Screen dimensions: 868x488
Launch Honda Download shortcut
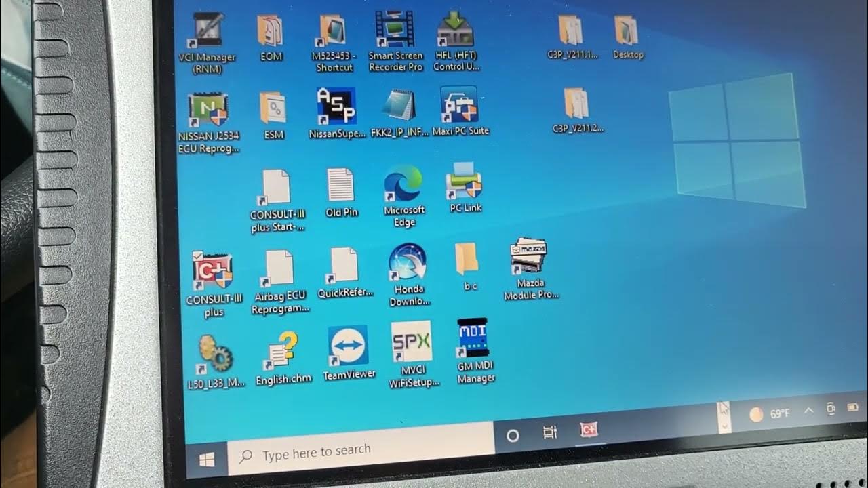(x=409, y=275)
